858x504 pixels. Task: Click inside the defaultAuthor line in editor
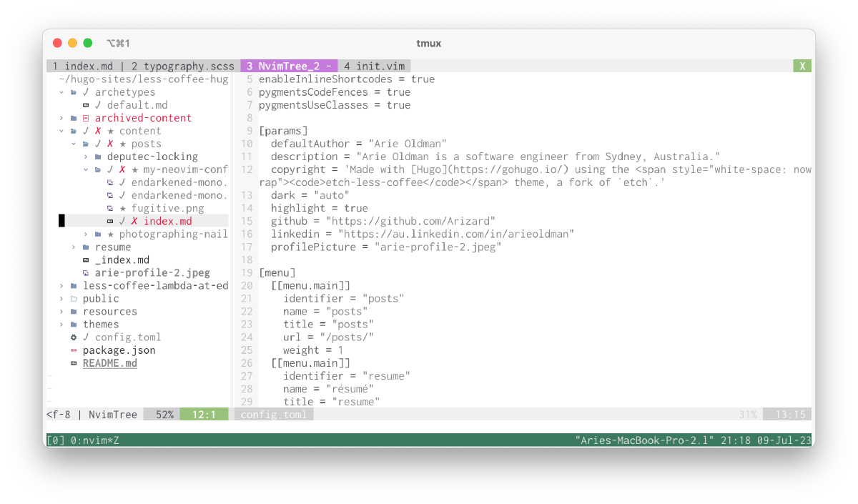tap(357, 144)
